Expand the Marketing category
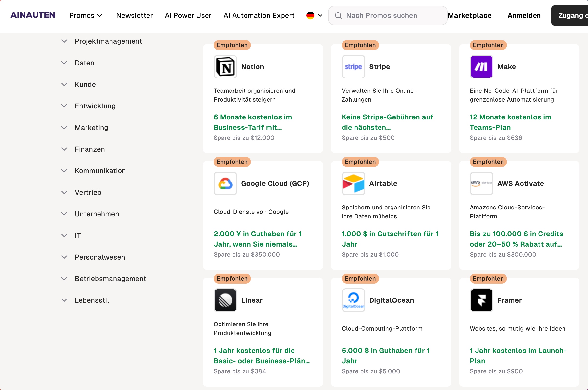This screenshot has height=390, width=588. (85, 128)
